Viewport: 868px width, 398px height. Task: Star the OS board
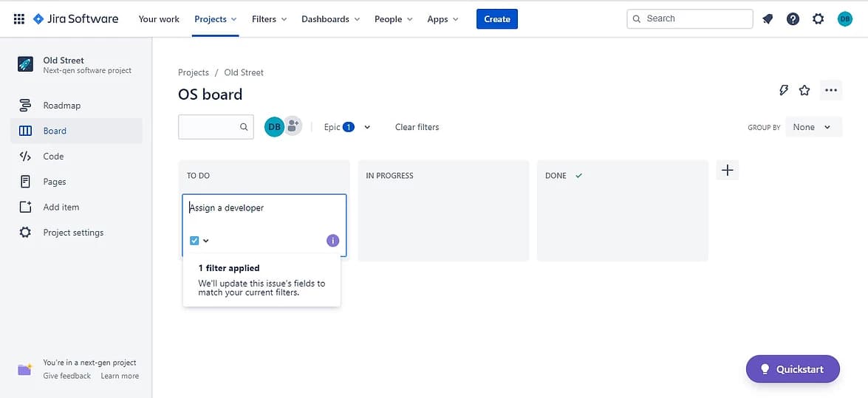coord(804,90)
